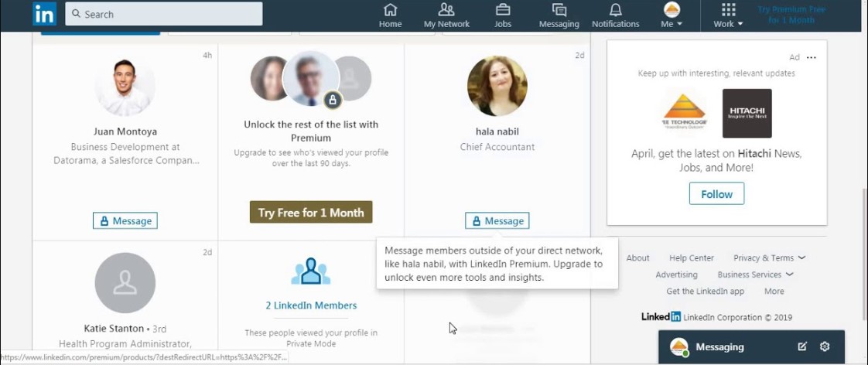Screen dimensions: 868x365
Task: Open the Me profile menu
Action: tap(672, 15)
